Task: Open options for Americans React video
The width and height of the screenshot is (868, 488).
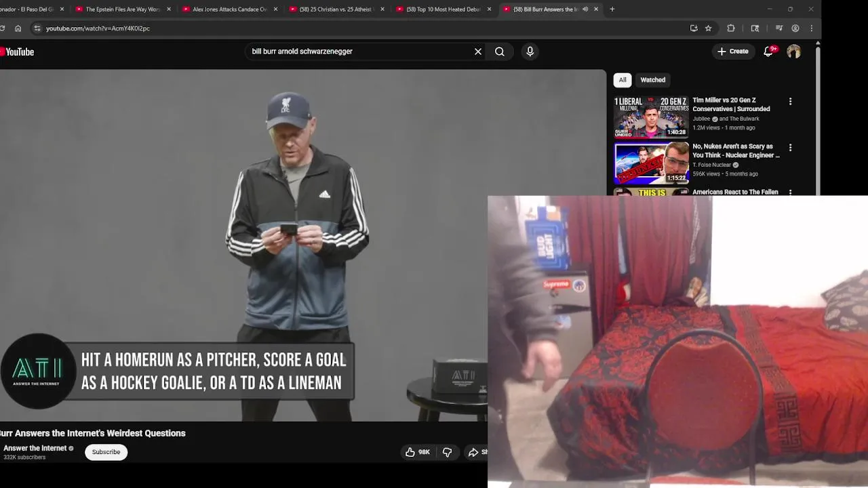Action: [x=790, y=192]
